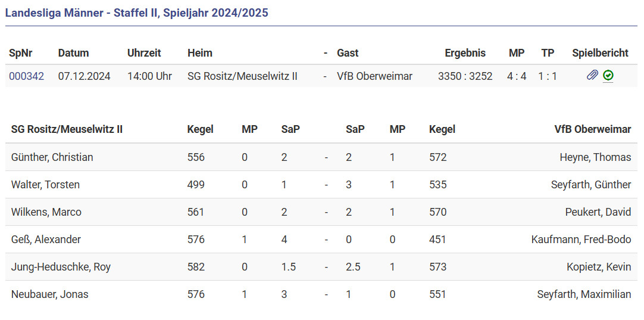
Task: Select player Neubauer, Jonas
Action: click(49, 294)
